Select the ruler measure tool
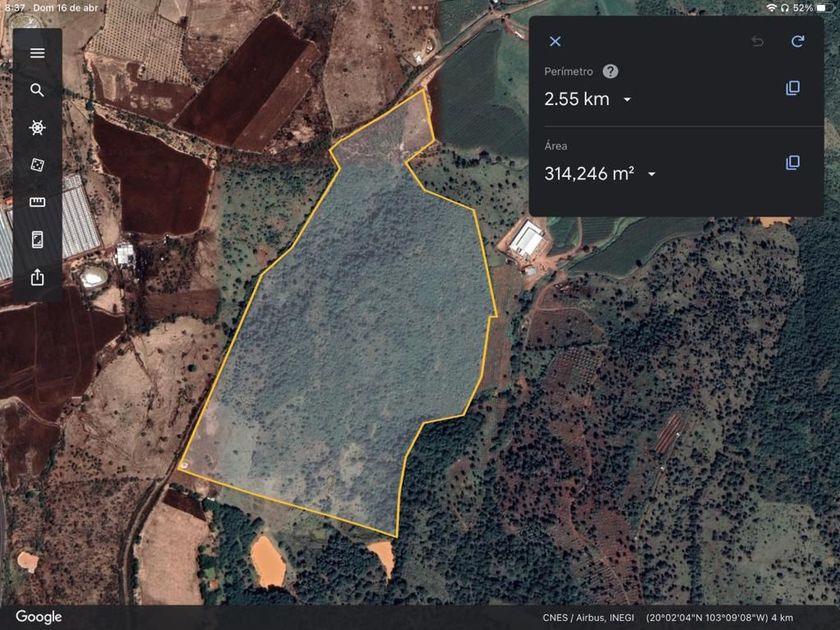Viewport: 840px width, 630px height. (37, 202)
